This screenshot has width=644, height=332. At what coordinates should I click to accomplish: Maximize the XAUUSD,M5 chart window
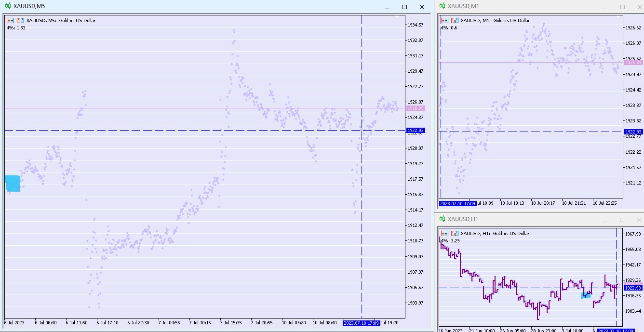point(404,7)
